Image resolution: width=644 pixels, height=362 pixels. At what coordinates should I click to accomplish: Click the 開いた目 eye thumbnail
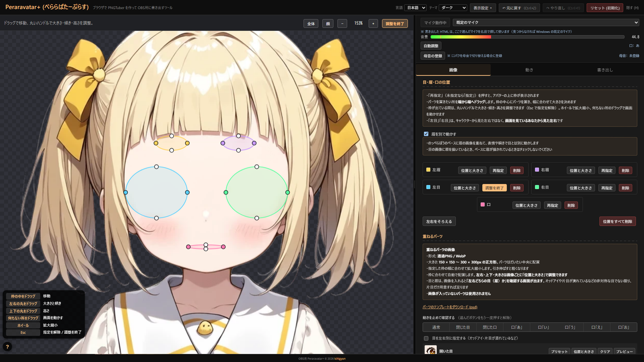pyautogui.click(x=430, y=350)
